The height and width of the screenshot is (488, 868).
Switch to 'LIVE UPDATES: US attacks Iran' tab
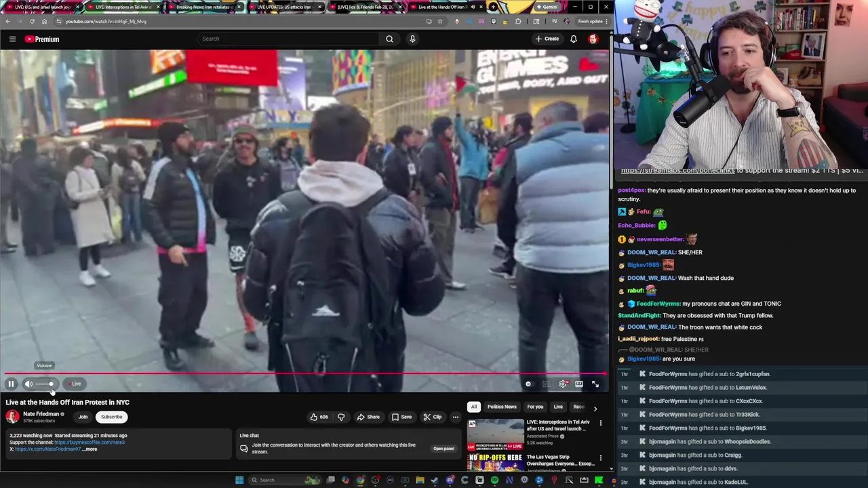pos(284,7)
